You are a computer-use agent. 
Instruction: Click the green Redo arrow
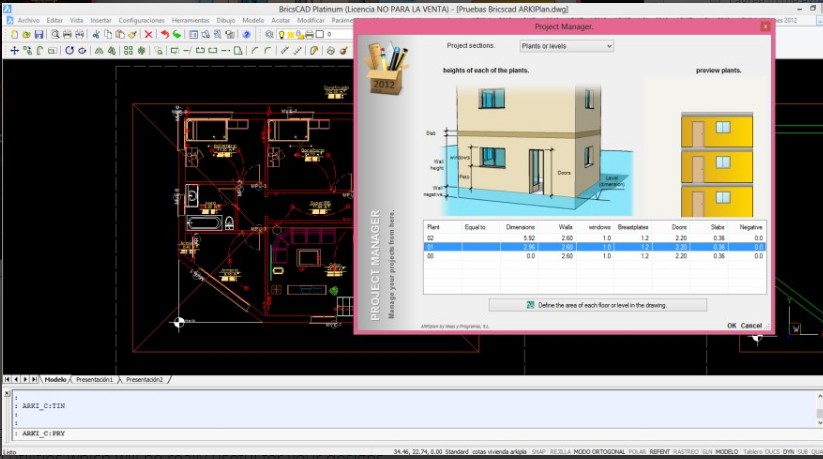point(177,35)
